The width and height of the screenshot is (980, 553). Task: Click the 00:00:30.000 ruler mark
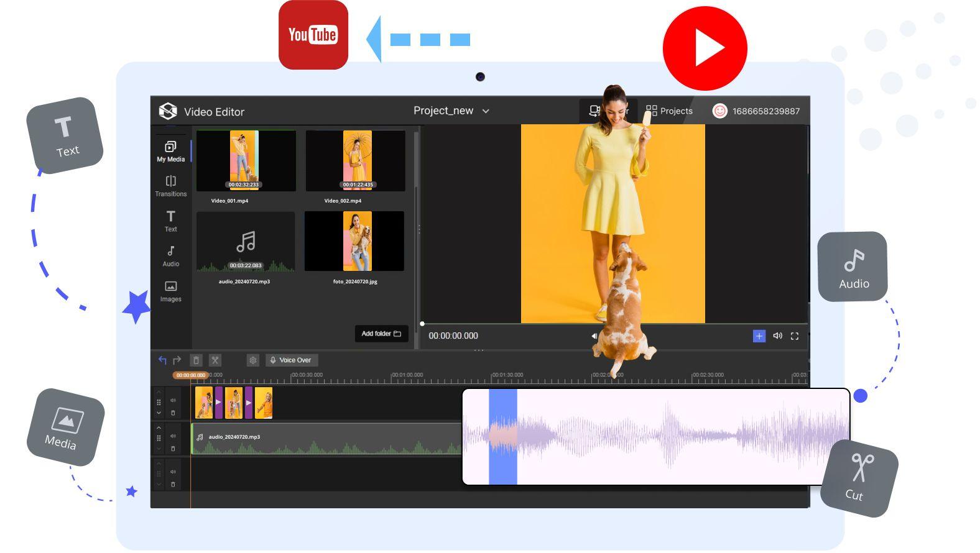pos(307,375)
